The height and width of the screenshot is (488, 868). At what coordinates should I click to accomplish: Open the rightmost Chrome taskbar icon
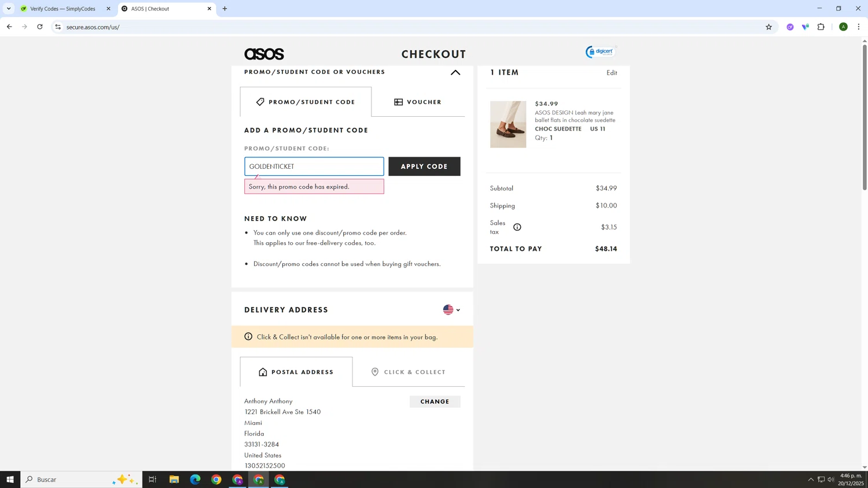click(x=279, y=479)
